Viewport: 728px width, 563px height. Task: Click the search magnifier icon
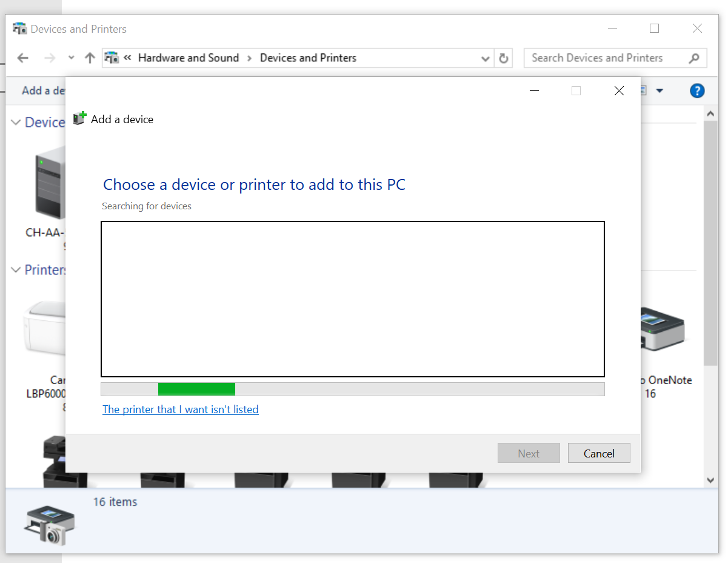point(694,58)
